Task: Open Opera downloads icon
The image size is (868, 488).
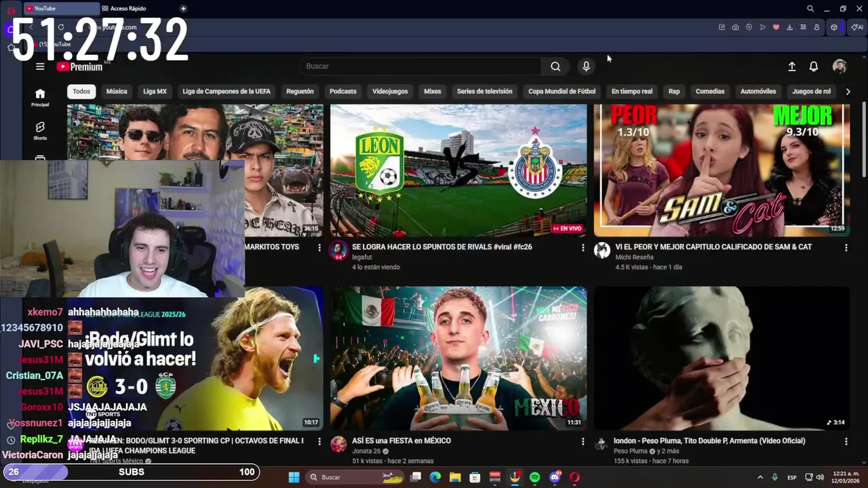Action: click(x=789, y=27)
